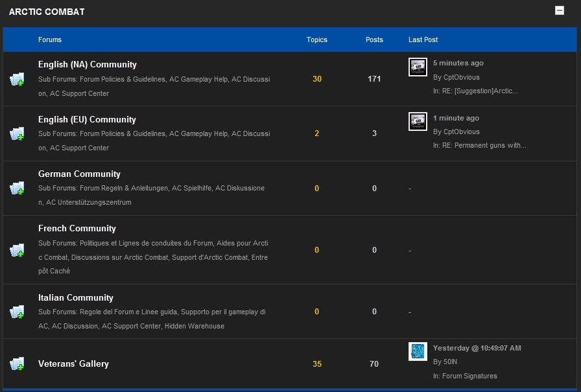The height and width of the screenshot is (392, 581).
Task: Open Politiques et Lignes de conduites du Forum
Action: pos(147,243)
